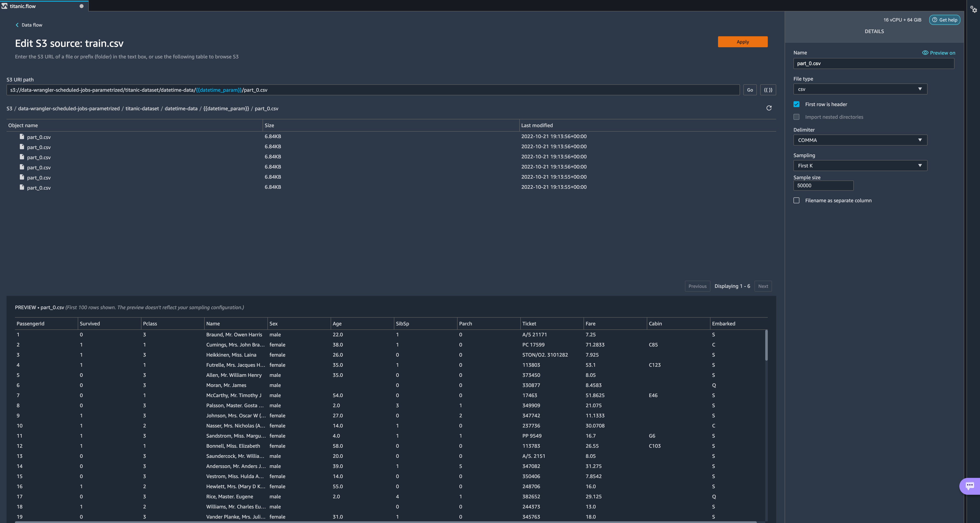Enable Filename as separate column checkbox
Viewport: 980px width, 523px height.
(x=796, y=201)
